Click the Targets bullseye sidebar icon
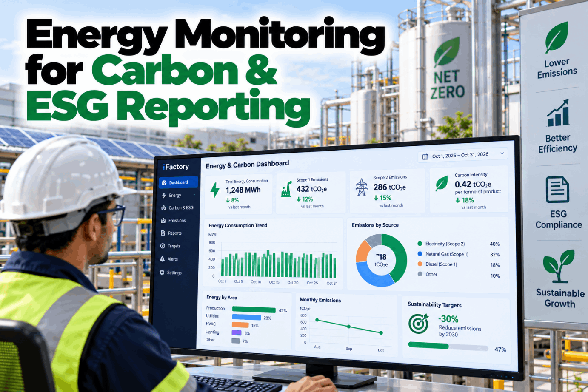This screenshot has height=392, width=588. pos(163,246)
